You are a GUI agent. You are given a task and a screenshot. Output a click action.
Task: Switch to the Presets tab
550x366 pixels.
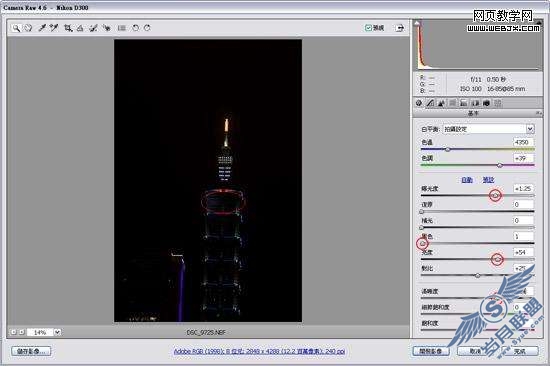tap(497, 103)
